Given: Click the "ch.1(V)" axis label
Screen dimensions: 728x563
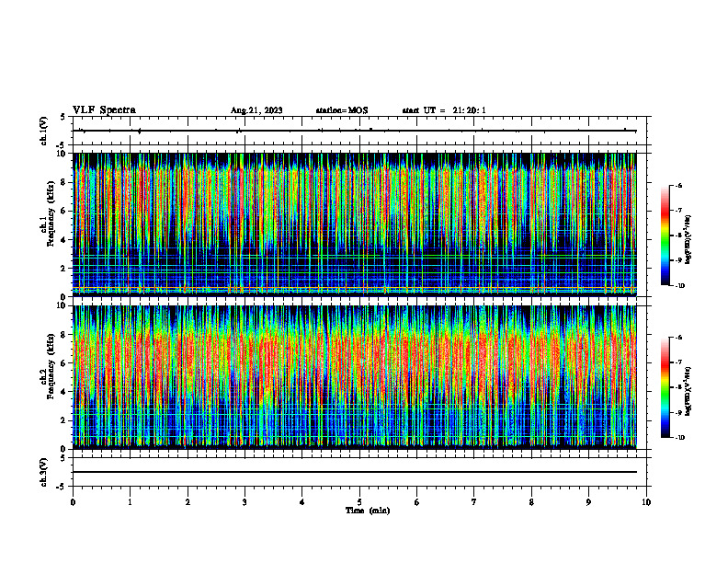Looking at the screenshot, I should [44, 131].
